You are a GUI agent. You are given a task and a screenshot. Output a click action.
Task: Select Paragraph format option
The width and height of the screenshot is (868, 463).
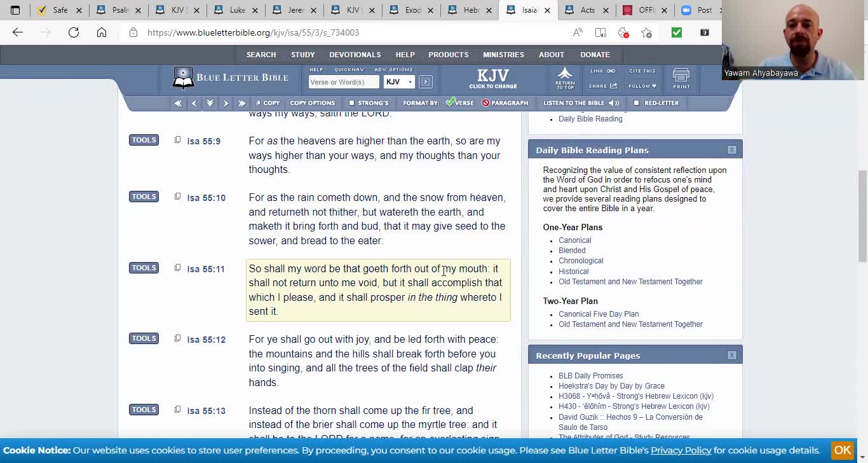point(505,103)
